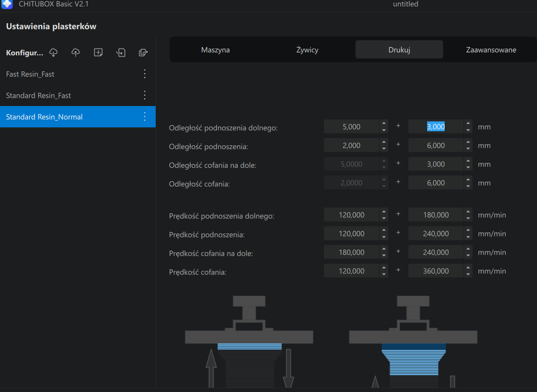The height and width of the screenshot is (392, 537).
Task: Decrease the 6,000 Odległość cofania value
Action: click(468, 186)
